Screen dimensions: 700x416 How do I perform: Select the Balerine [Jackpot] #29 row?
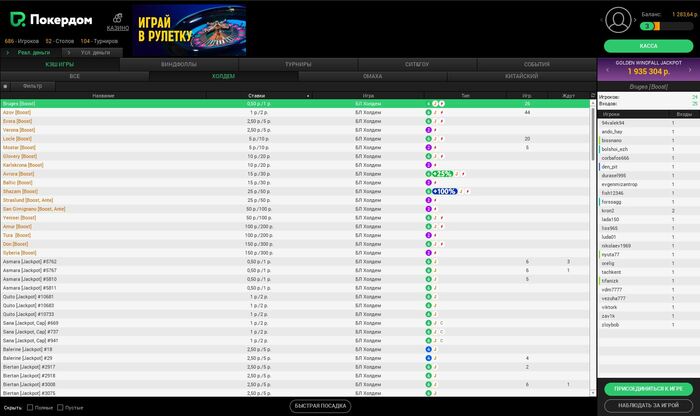click(x=295, y=358)
